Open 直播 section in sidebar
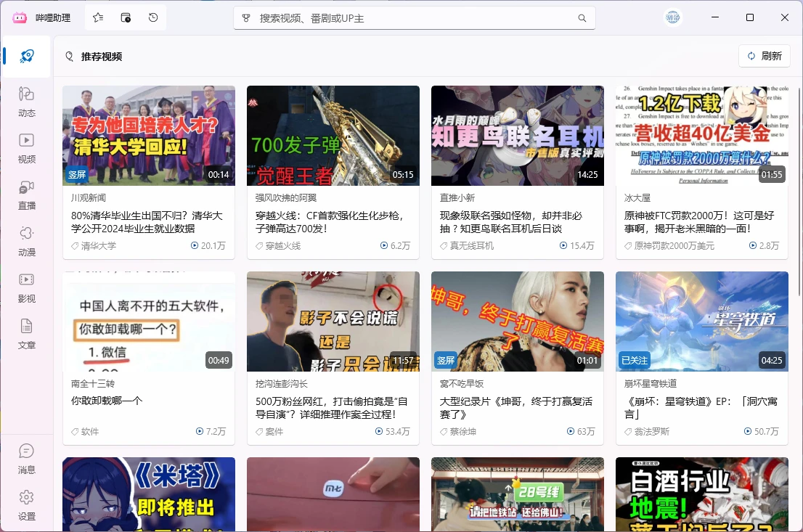Image resolution: width=803 pixels, height=532 pixels. pyautogui.click(x=27, y=195)
